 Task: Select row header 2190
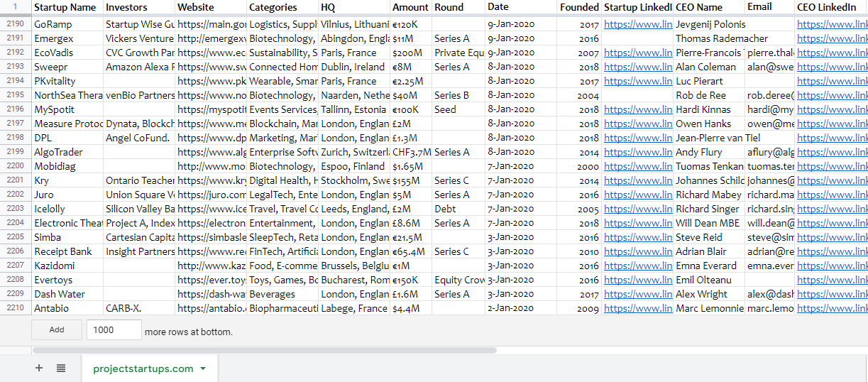[16, 24]
